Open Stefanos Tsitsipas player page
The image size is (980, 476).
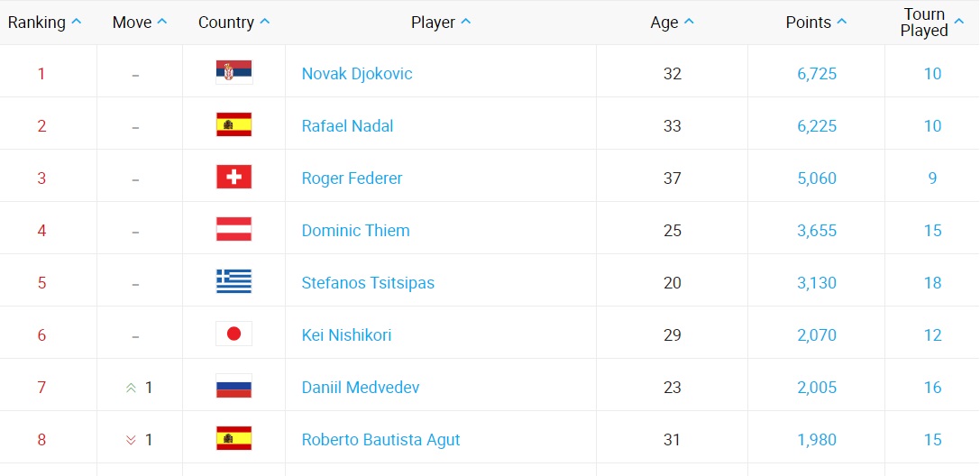368,283
